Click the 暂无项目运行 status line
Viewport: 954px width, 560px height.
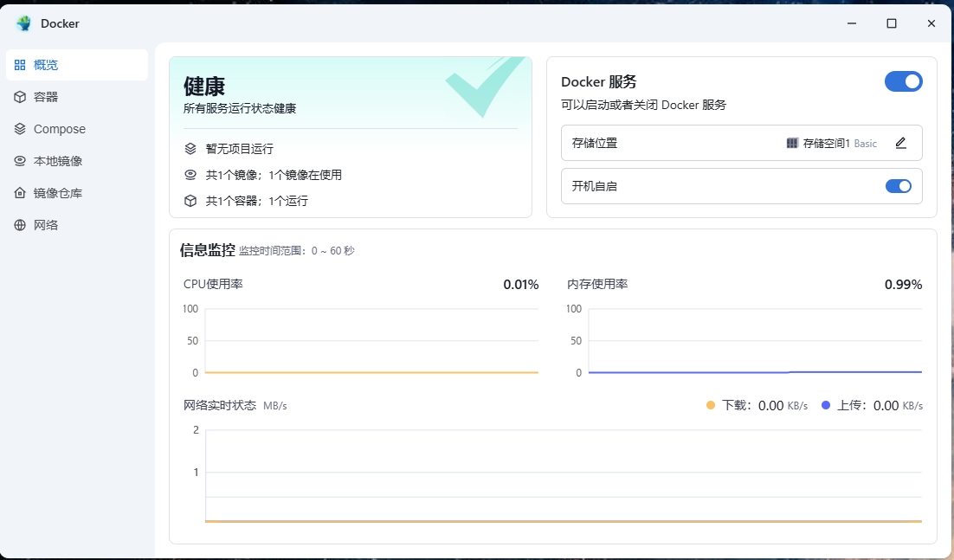pyautogui.click(x=240, y=148)
